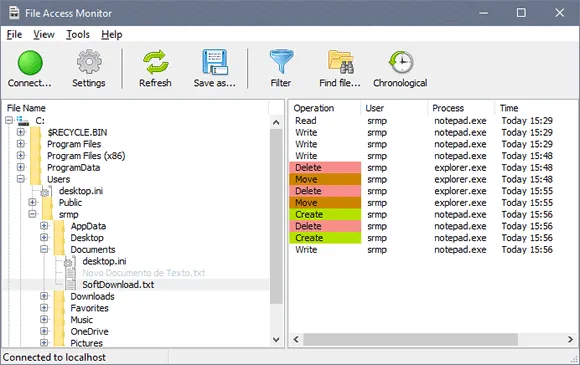Expand the ProgramData folder
Viewport: 580px width, 365px height.
pyautogui.click(x=21, y=167)
